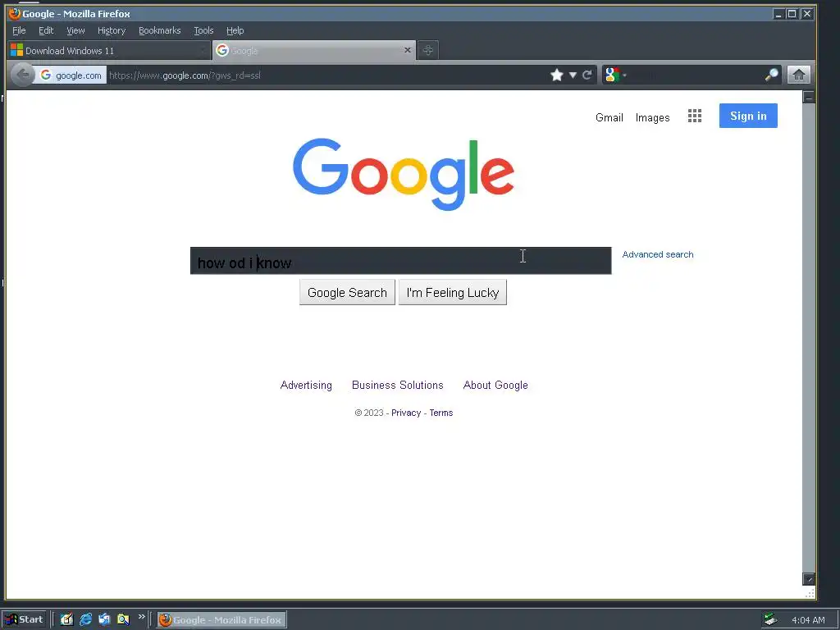Image resolution: width=840 pixels, height=630 pixels.
Task: Open the History menu
Action: pyautogui.click(x=112, y=30)
